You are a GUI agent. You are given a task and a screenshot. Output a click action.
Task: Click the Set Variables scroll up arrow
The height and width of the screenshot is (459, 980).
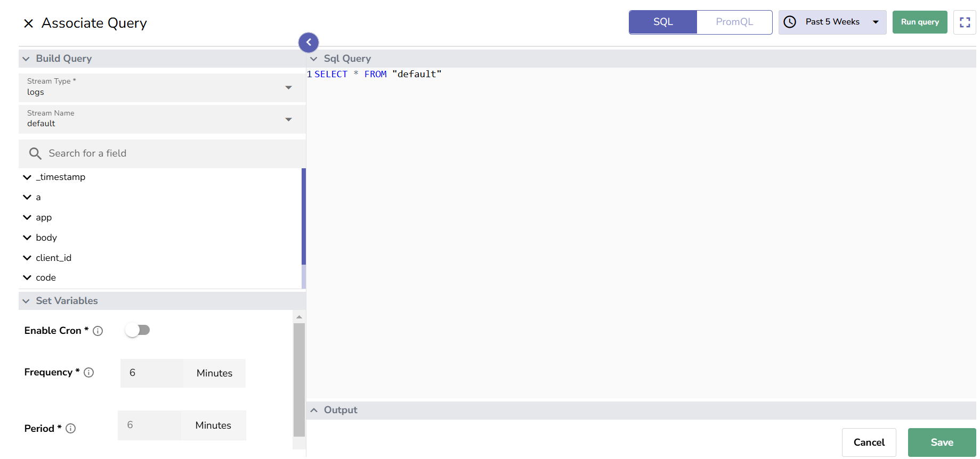coord(299,317)
